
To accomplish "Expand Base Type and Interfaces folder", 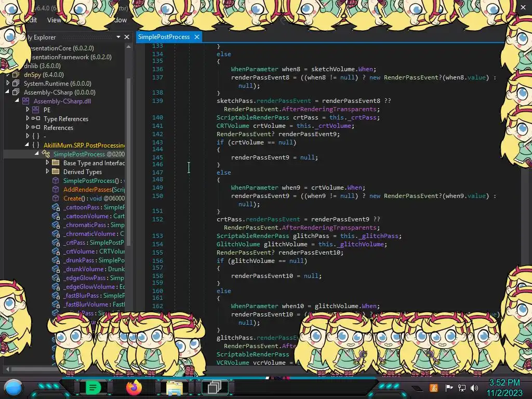I will tap(47, 162).
